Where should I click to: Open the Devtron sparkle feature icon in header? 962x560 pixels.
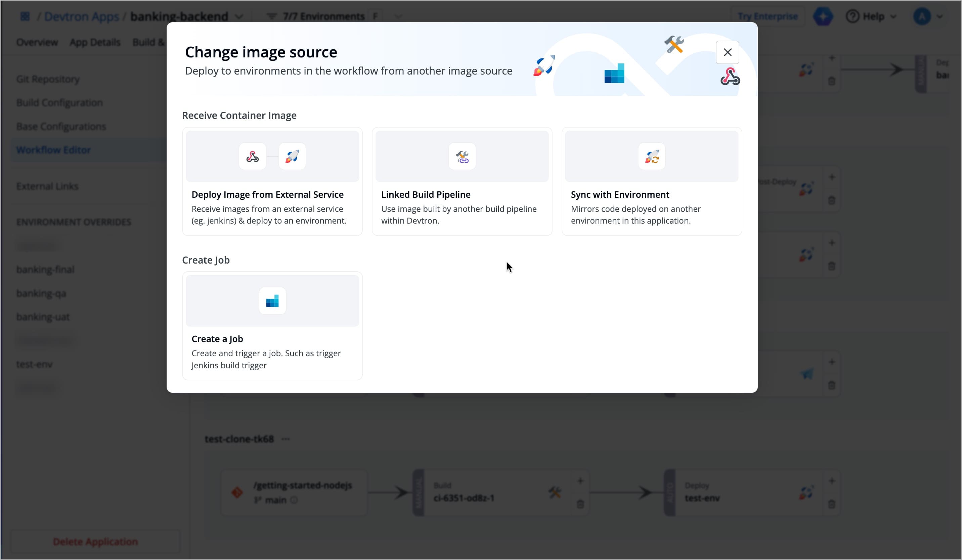[823, 16]
